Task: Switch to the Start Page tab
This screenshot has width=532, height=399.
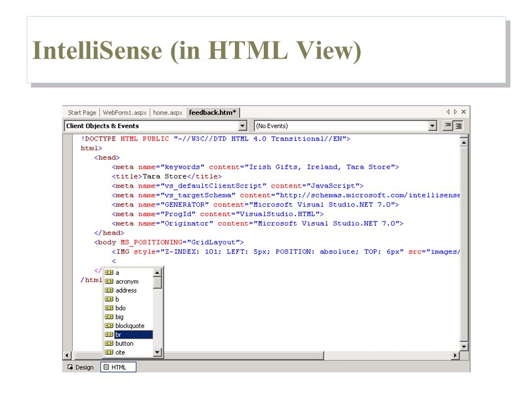Action: click(82, 112)
